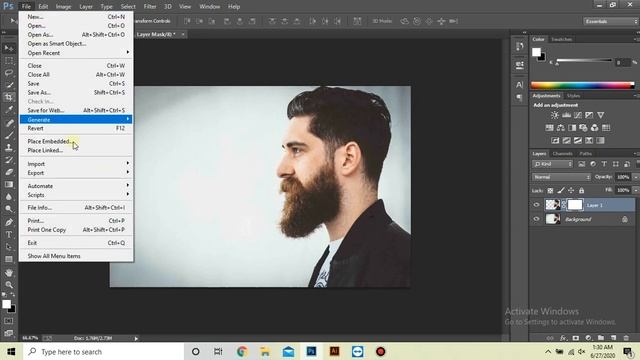The height and width of the screenshot is (360, 640).
Task: Click File Info menu entry
Action: (76, 207)
